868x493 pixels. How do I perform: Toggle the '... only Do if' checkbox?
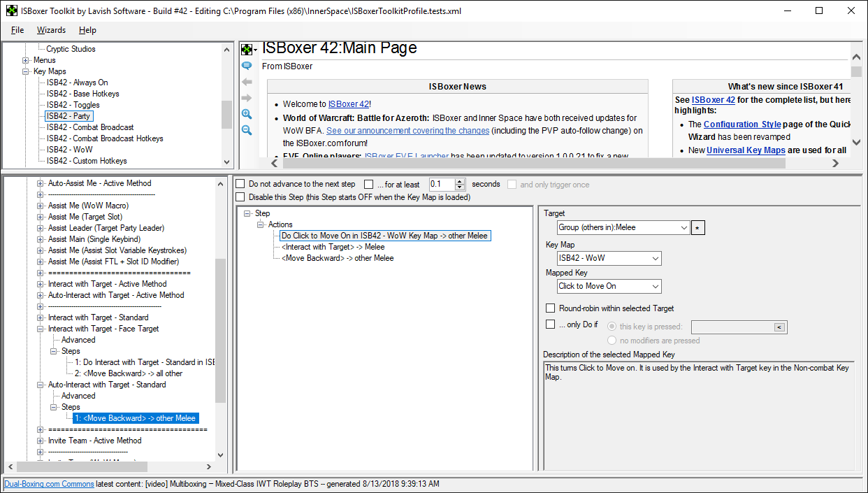[551, 324]
